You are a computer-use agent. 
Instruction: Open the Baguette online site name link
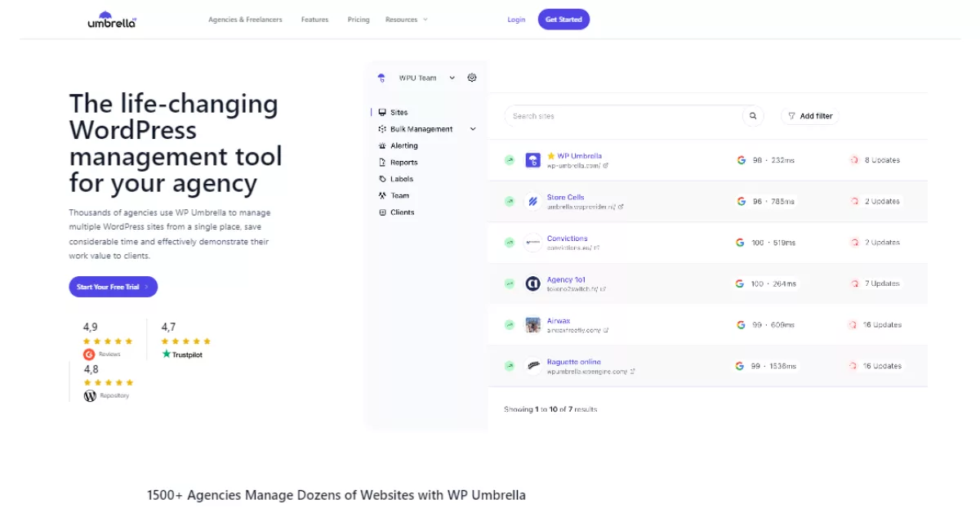pyautogui.click(x=573, y=362)
